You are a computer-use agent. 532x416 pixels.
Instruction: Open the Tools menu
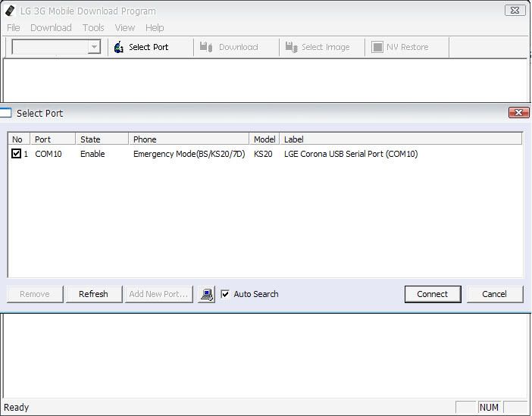click(x=93, y=28)
